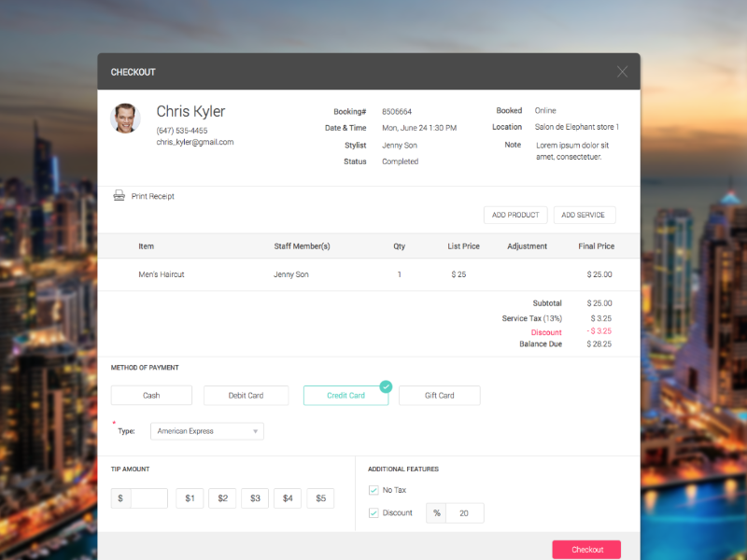Click the green checkmark badge on Credit Card

[386, 385]
